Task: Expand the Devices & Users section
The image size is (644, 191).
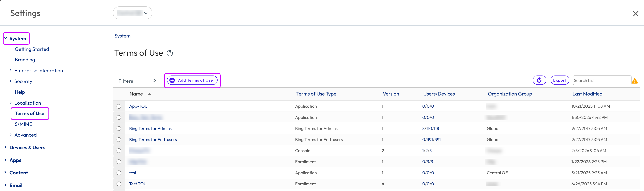Action: tap(6, 147)
